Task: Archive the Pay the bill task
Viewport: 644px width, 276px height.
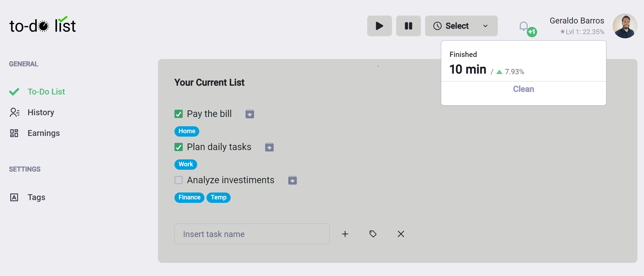Action: pyautogui.click(x=250, y=114)
